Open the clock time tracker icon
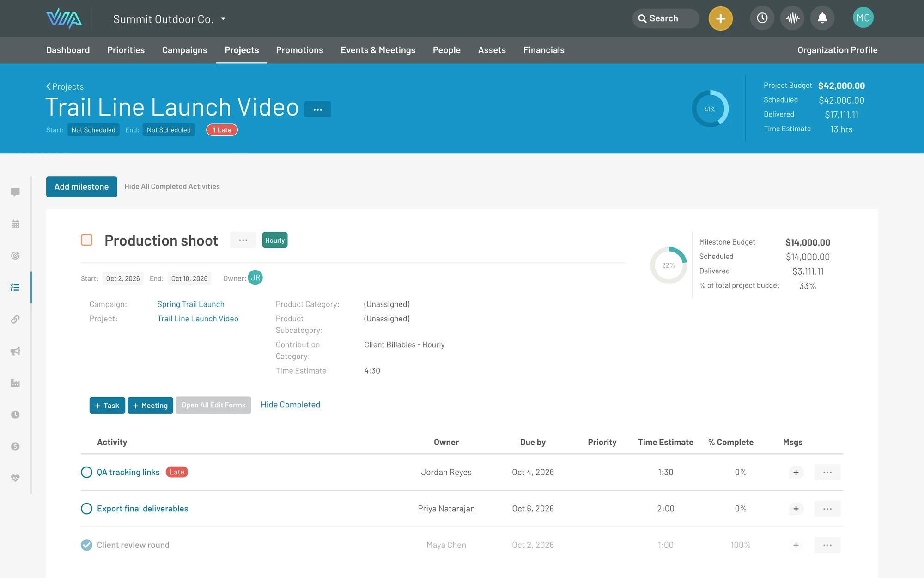This screenshot has height=578, width=924. click(762, 18)
